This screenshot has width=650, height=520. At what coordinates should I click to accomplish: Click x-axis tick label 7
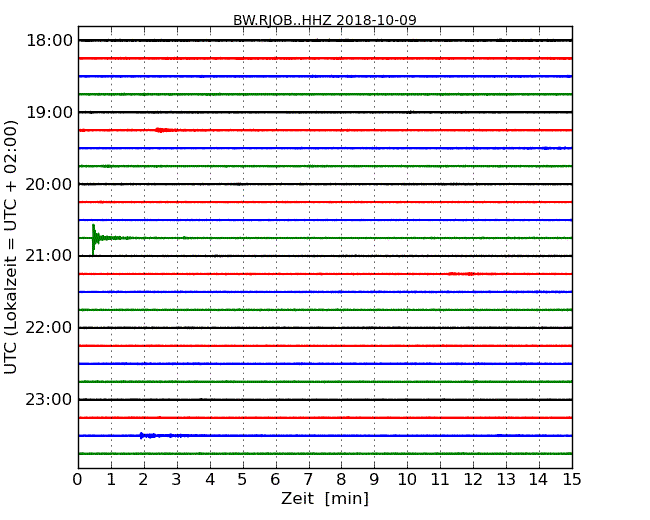(308, 479)
